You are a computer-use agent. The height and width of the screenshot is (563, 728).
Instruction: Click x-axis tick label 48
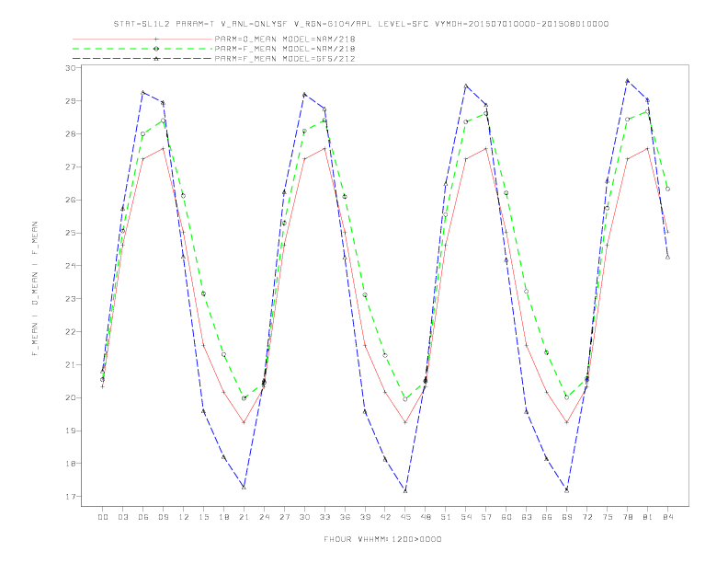(426, 517)
